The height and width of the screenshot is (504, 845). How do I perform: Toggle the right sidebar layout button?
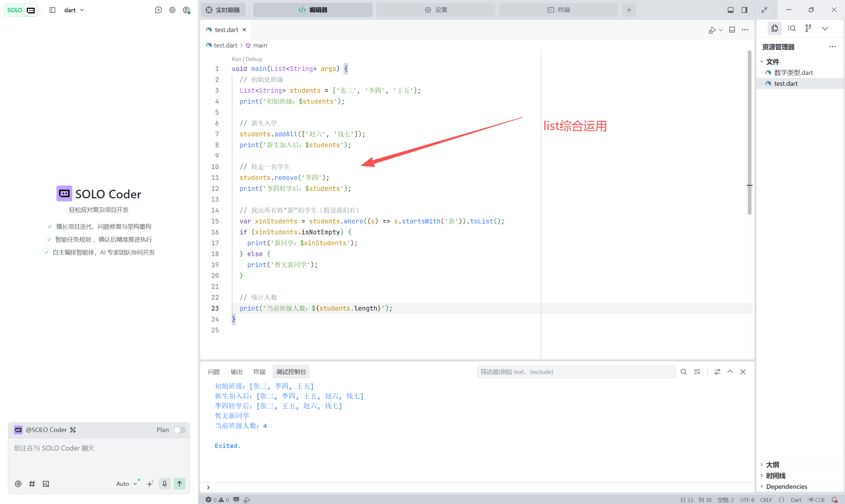(744, 10)
